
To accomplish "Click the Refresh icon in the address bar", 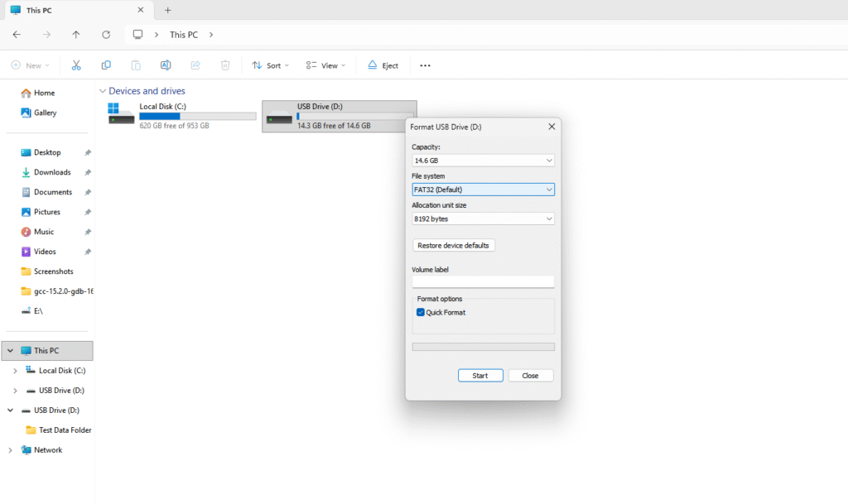I will [106, 35].
